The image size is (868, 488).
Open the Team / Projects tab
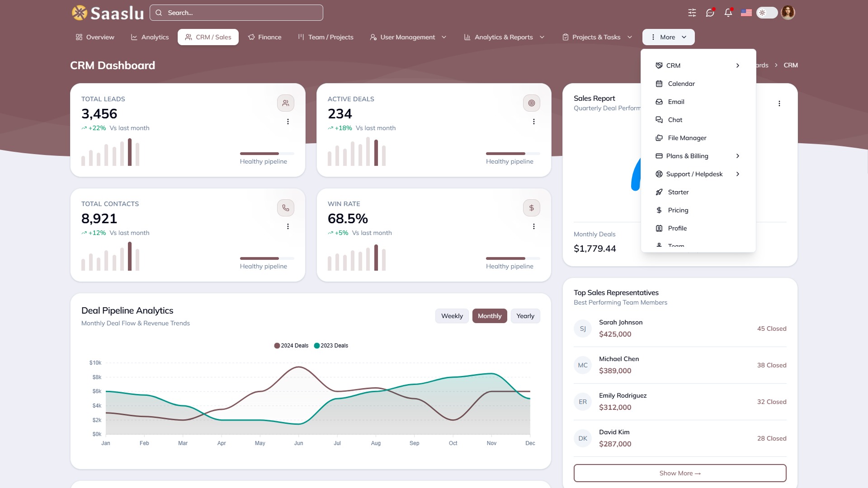[325, 37]
